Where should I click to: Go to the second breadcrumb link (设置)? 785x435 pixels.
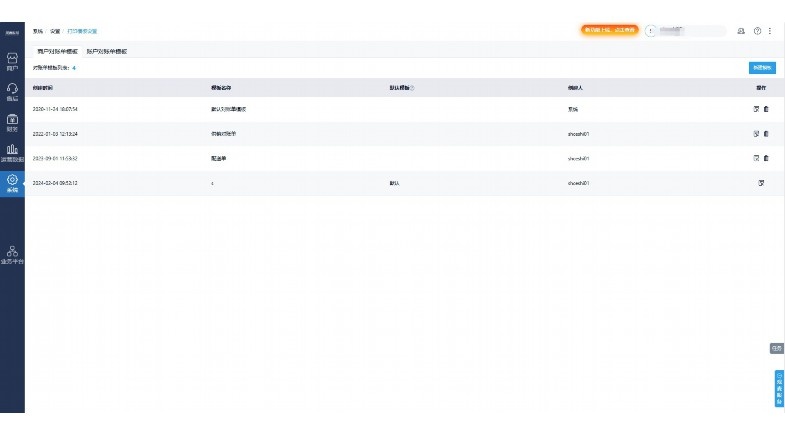click(55, 31)
